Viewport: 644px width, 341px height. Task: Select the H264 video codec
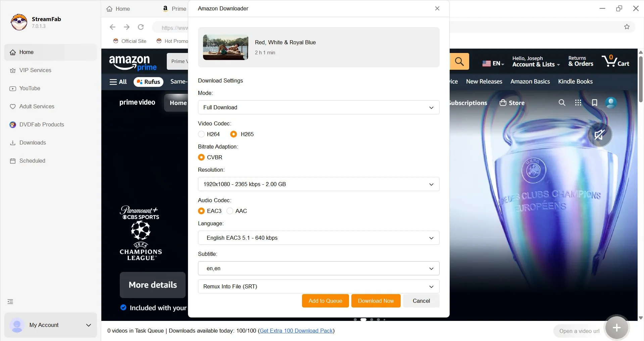coord(201,134)
